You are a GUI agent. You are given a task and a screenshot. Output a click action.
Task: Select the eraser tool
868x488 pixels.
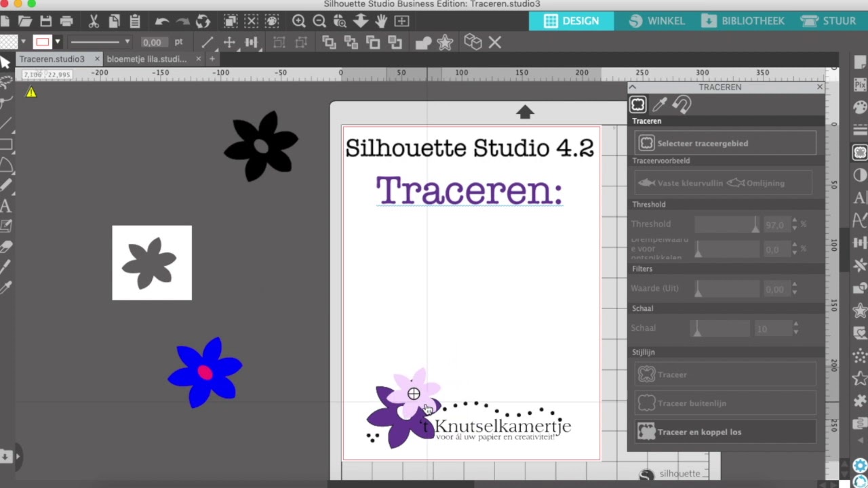click(6, 247)
